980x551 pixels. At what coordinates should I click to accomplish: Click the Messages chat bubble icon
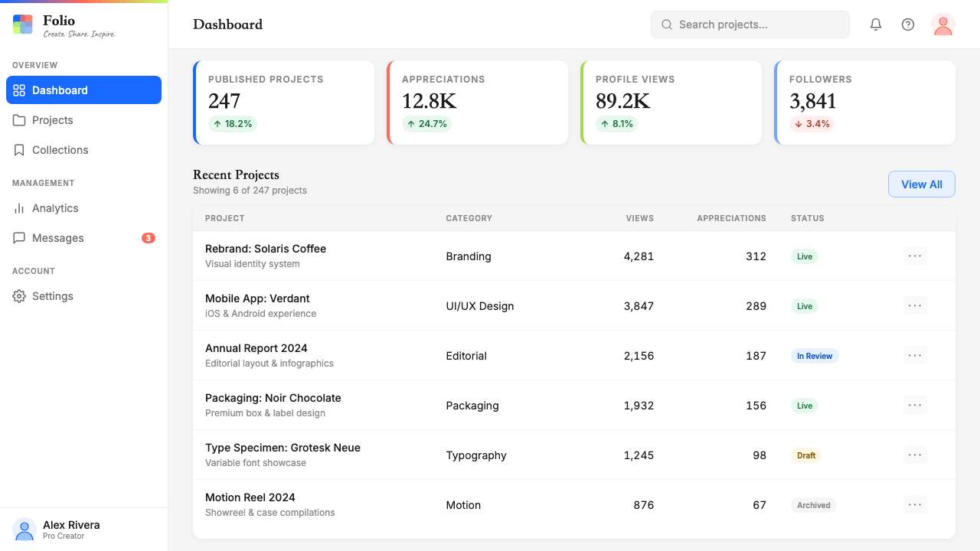tap(19, 238)
